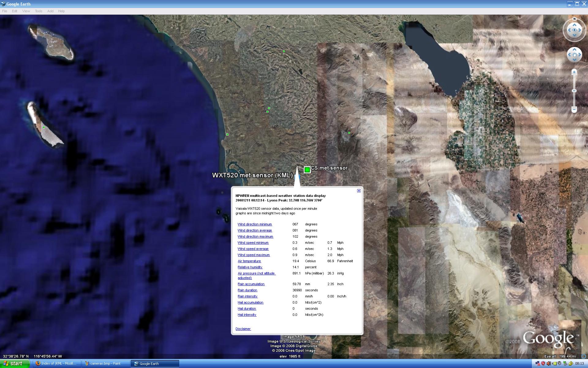Open the Help menu
Viewport: 588px width, 368px height.
pyautogui.click(x=61, y=11)
